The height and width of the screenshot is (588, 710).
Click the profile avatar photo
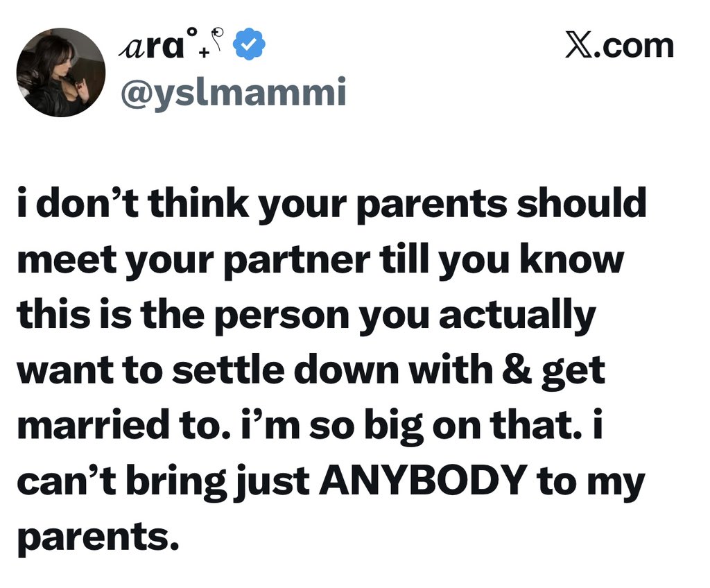tap(60, 73)
